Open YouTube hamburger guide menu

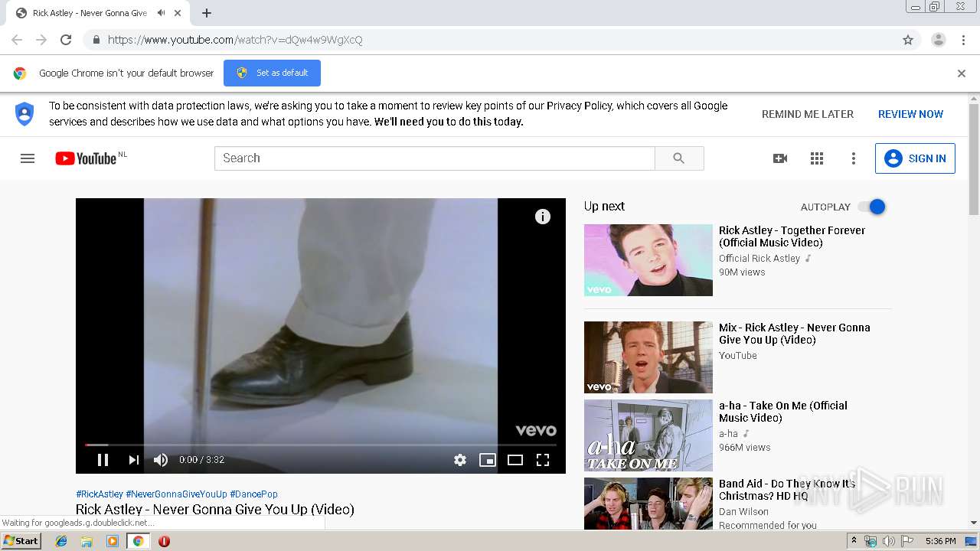click(x=28, y=158)
